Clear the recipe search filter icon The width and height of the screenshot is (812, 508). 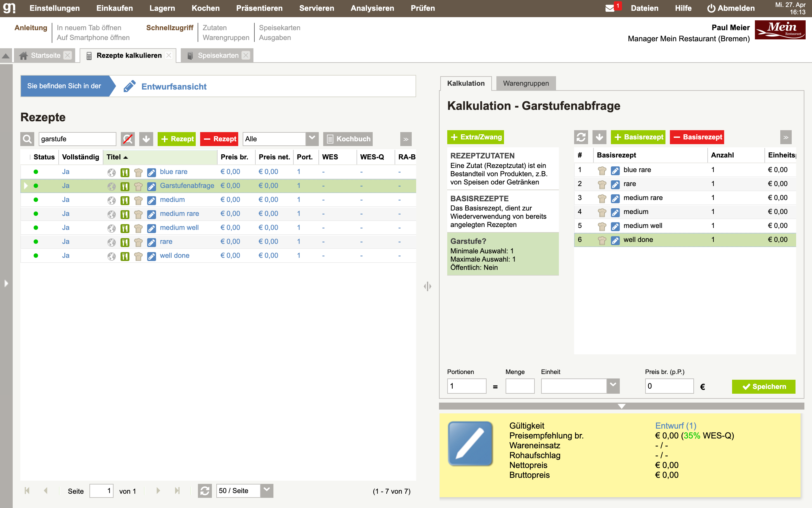(128, 139)
